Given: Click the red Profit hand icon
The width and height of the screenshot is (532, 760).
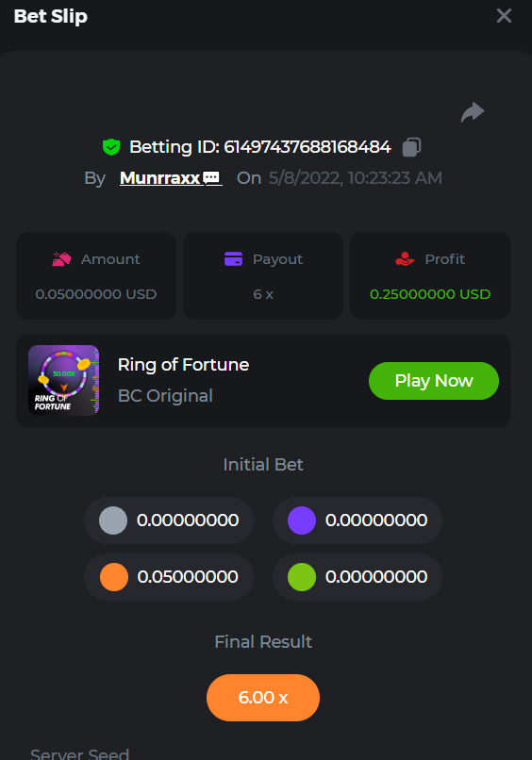Looking at the screenshot, I should (x=405, y=259).
